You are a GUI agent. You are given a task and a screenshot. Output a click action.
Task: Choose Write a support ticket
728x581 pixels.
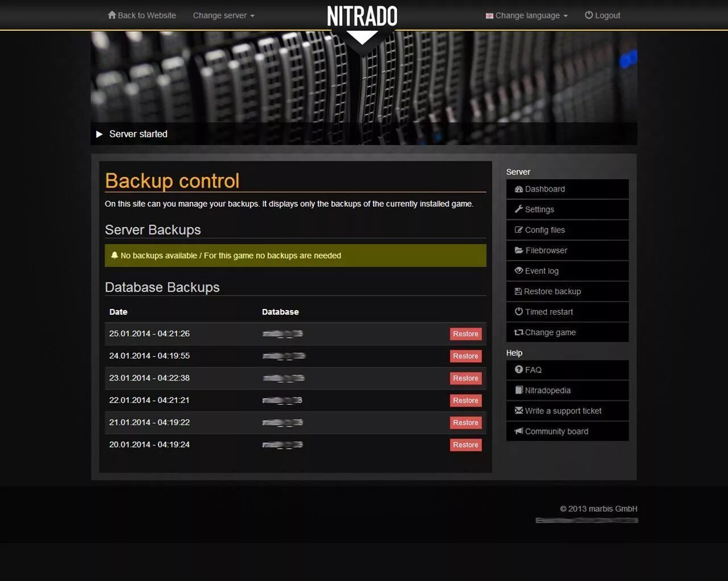point(567,411)
